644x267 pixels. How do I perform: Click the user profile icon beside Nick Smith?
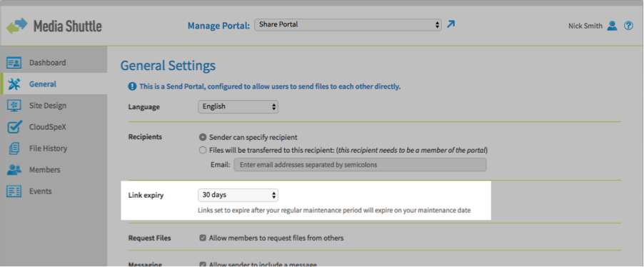point(612,26)
